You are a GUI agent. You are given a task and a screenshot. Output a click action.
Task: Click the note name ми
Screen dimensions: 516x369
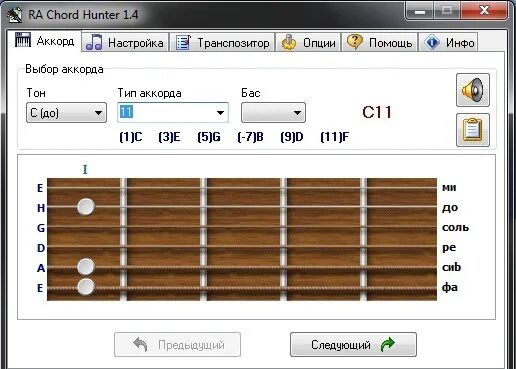tap(449, 188)
